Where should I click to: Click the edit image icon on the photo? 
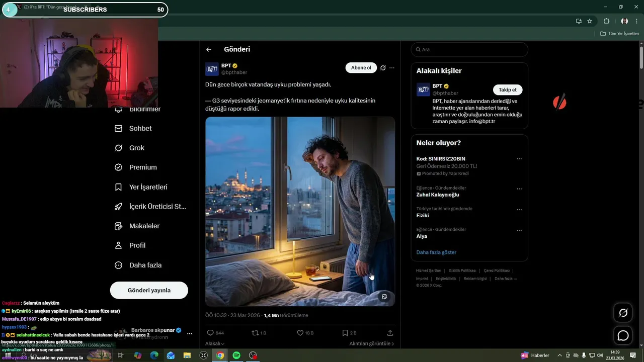coord(384,297)
